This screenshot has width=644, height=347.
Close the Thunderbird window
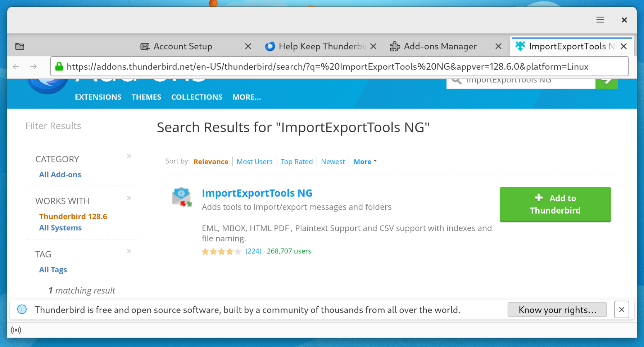pos(624,20)
